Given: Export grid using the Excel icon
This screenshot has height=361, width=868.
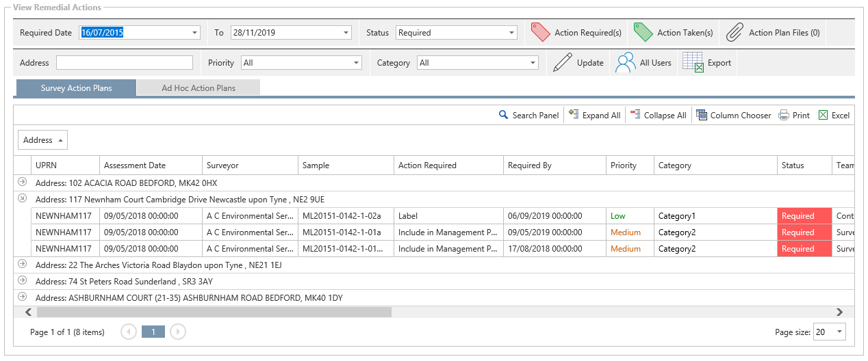Looking at the screenshot, I should (824, 116).
